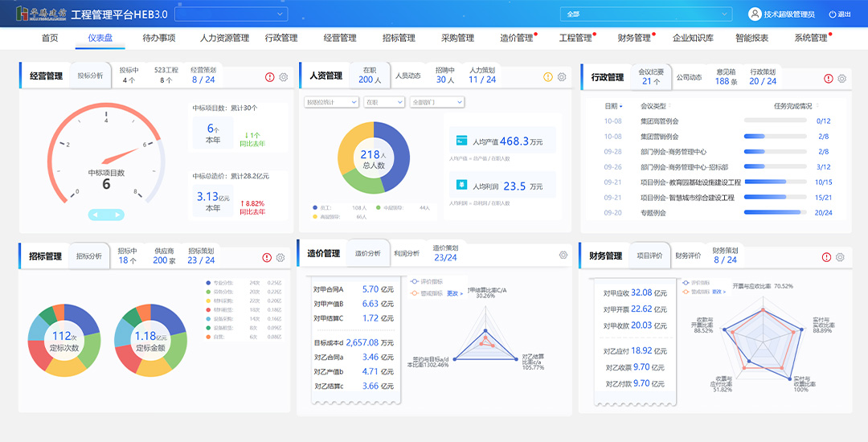
Task: Click the 人均利润 yen icon
Action: 461,185
